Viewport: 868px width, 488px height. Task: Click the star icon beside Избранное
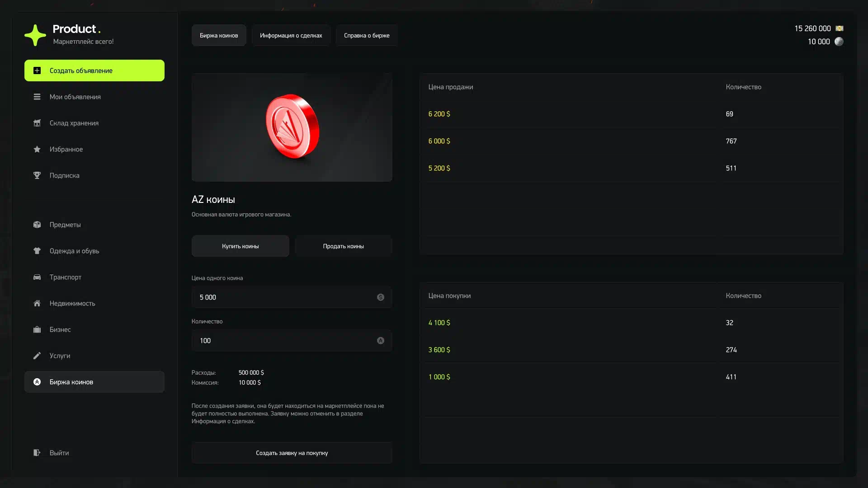pos(37,149)
